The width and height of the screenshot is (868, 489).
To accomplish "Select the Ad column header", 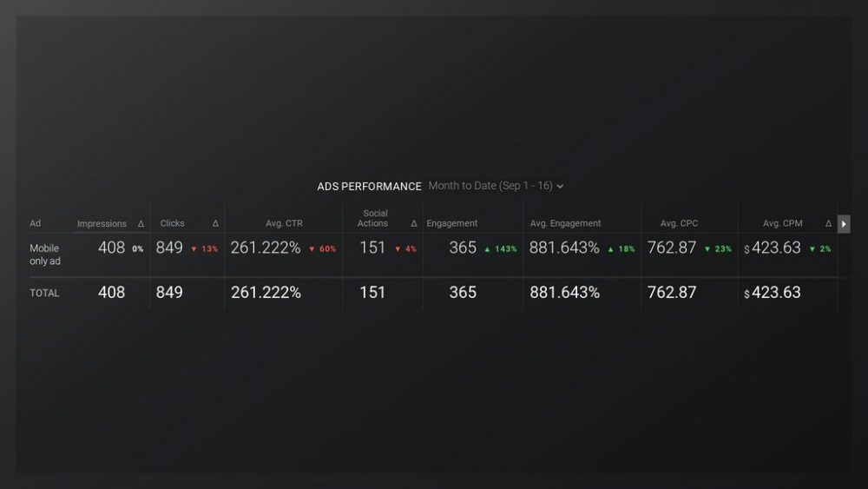I will 36,224.
